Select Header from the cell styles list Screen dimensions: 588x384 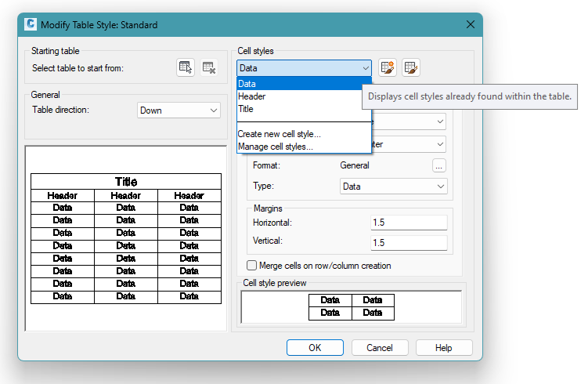251,96
